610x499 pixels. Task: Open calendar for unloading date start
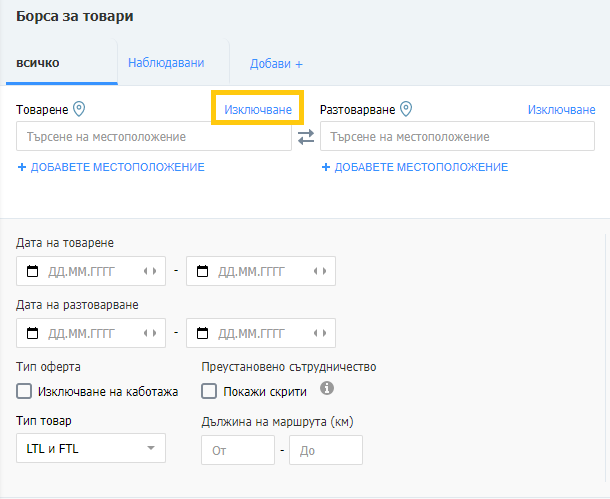(32, 333)
